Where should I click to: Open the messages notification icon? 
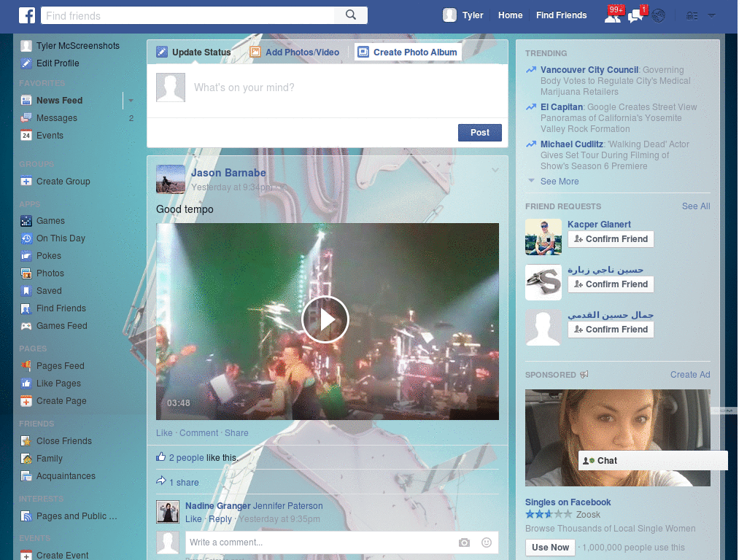click(x=636, y=16)
